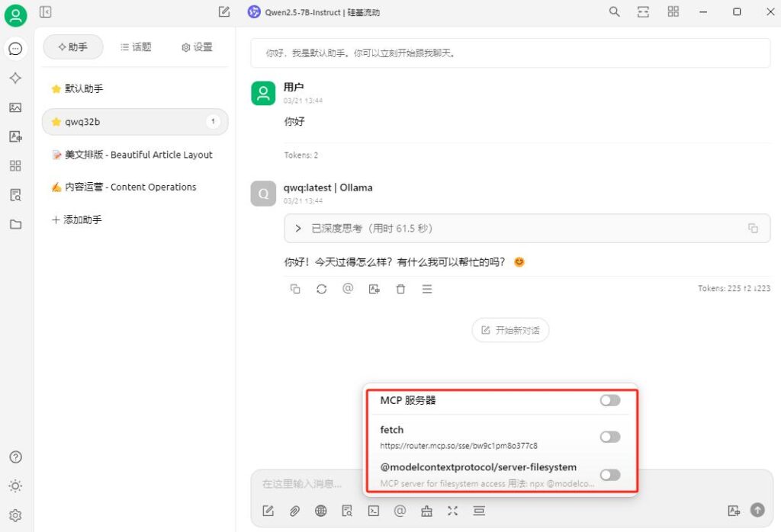This screenshot has height=532, width=781.
Task: Start new topic from input toolbar
Action: [268, 511]
